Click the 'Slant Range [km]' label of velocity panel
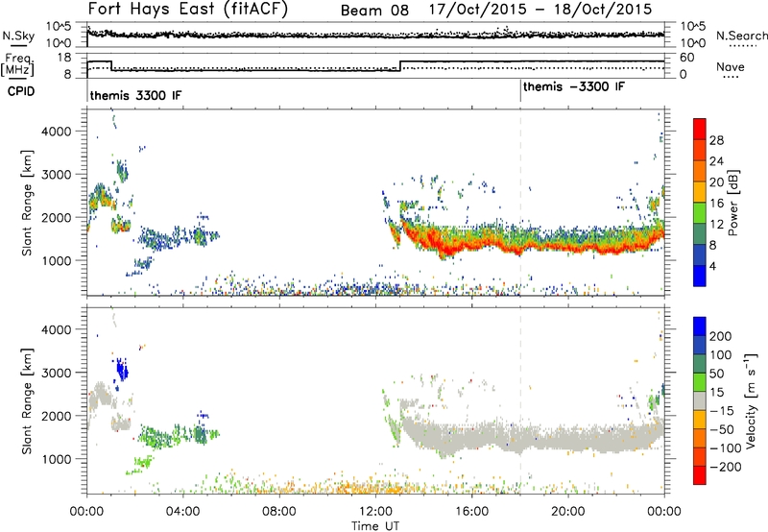Viewport: 768px width, 532px height. point(27,400)
